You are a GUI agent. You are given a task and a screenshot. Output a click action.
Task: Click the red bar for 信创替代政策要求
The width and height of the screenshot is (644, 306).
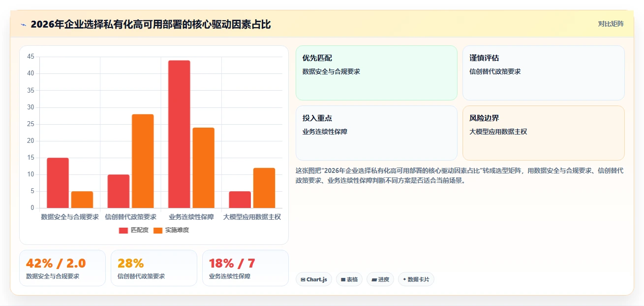tap(119, 191)
